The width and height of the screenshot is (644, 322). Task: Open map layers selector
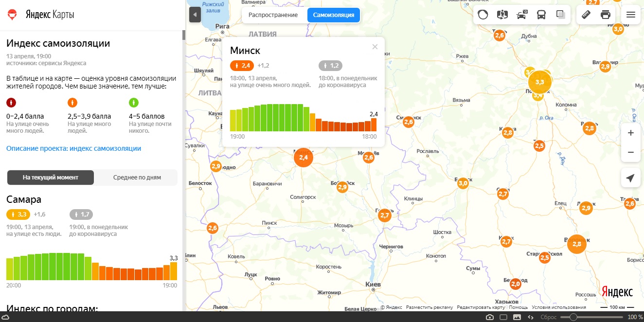point(561,15)
